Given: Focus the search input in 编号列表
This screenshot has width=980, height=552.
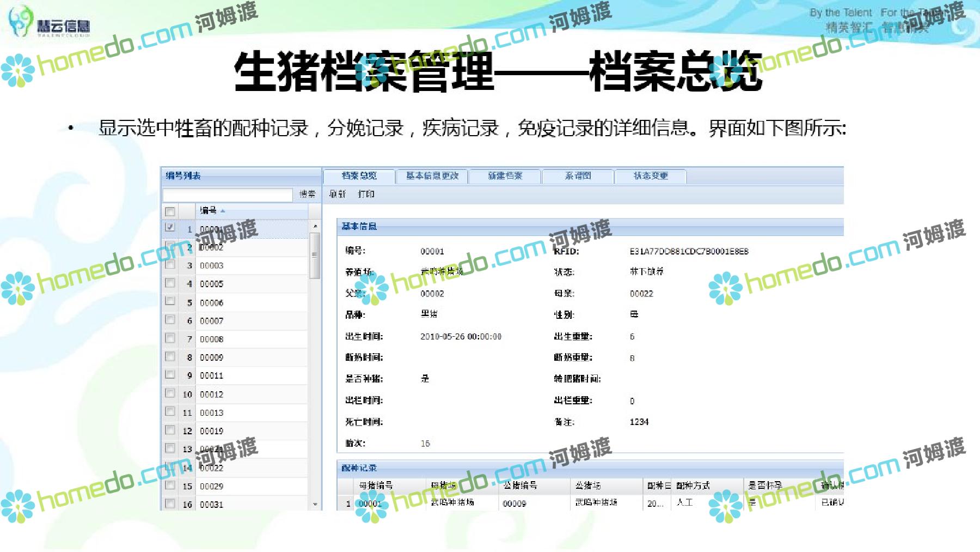Looking at the screenshot, I should pyautogui.click(x=228, y=195).
